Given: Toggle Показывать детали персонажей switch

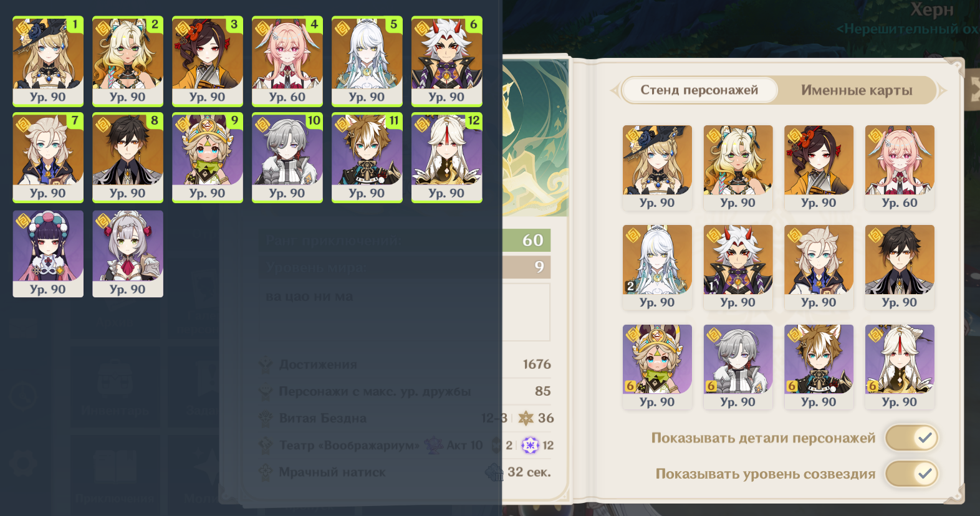Looking at the screenshot, I should tap(911, 437).
